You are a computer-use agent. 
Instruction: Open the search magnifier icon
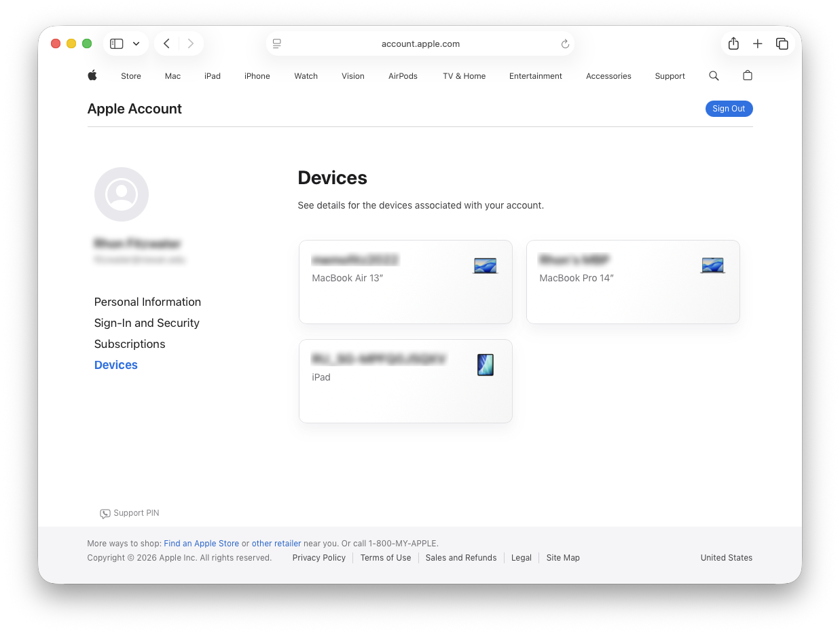click(x=714, y=76)
